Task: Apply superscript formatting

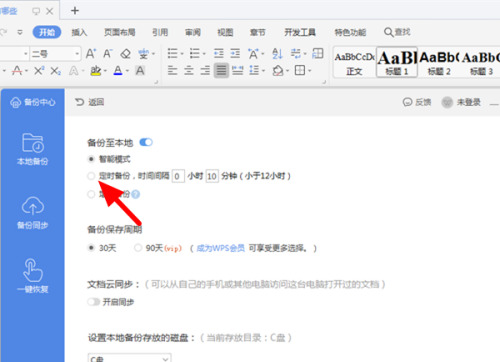Action: click(x=39, y=71)
